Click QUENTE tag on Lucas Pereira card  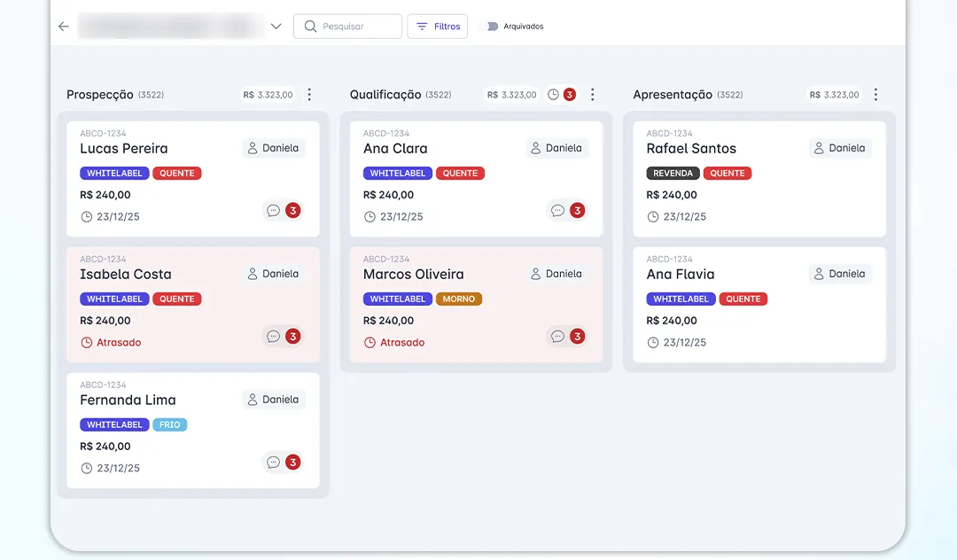tap(177, 174)
